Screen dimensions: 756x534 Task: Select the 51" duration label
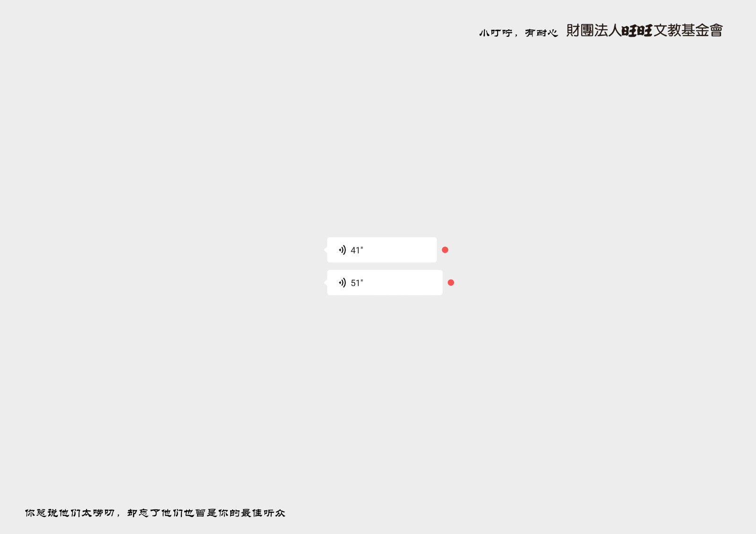[357, 283]
